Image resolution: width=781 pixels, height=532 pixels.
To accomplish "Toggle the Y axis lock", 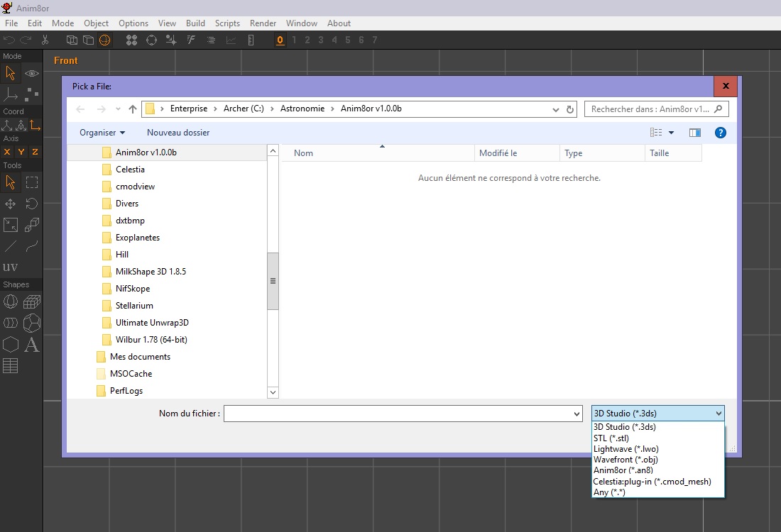I will click(x=21, y=153).
